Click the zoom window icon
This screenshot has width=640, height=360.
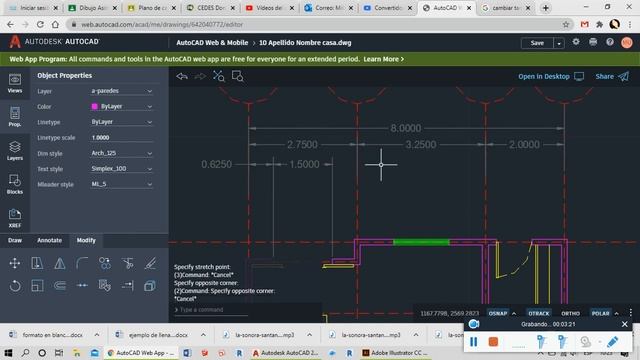tap(238, 76)
